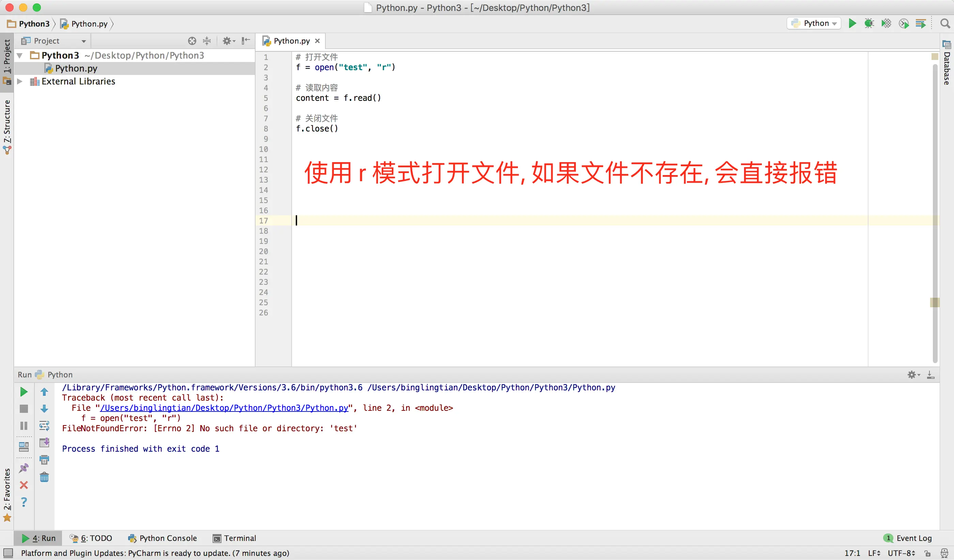The width and height of the screenshot is (954, 560).
Task: Toggle soft-wrap in Run console
Action: [x=44, y=426]
